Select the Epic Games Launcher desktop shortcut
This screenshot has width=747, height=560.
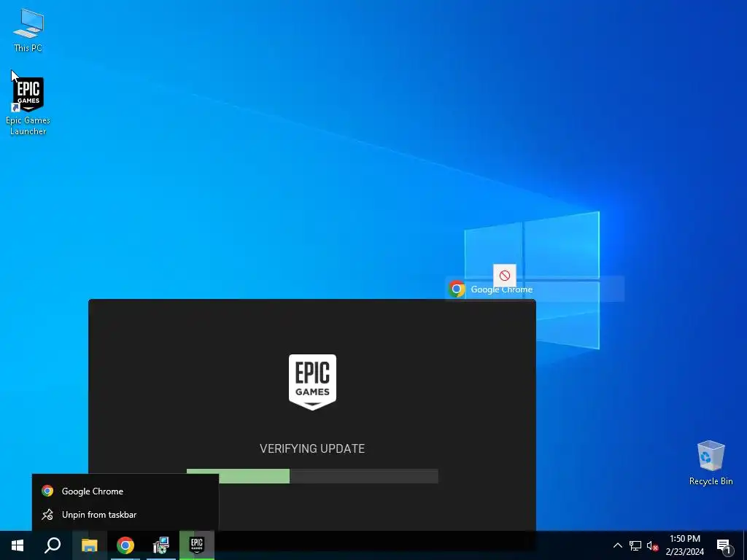(28, 106)
